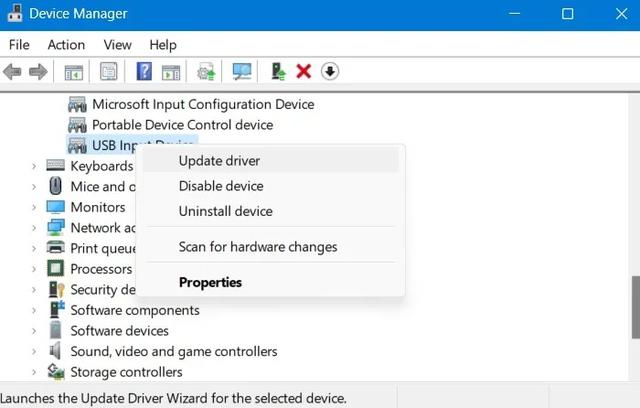Image resolution: width=640 pixels, height=408 pixels.
Task: Click the black down-arrow toolbar icon
Action: tap(330, 72)
